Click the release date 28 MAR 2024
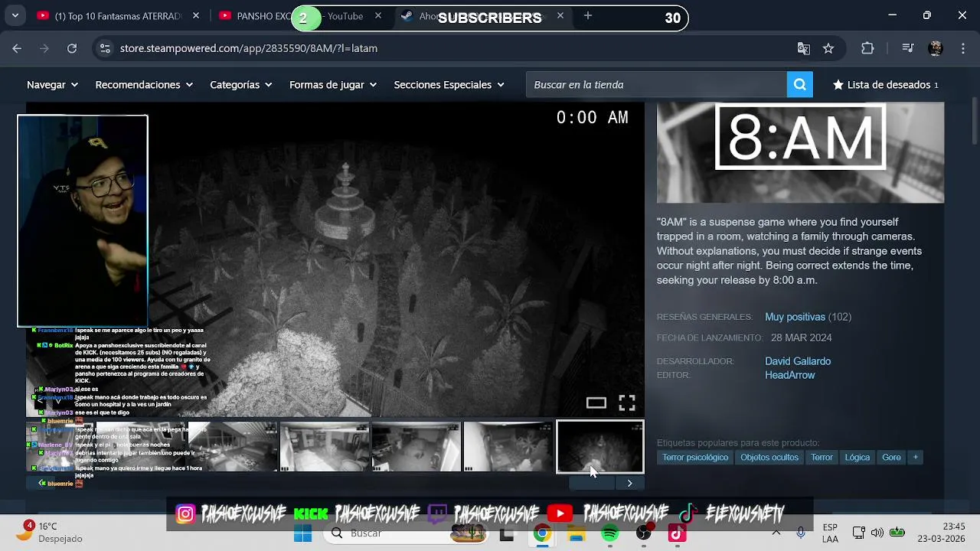This screenshot has height=551, width=980. pyautogui.click(x=801, y=337)
